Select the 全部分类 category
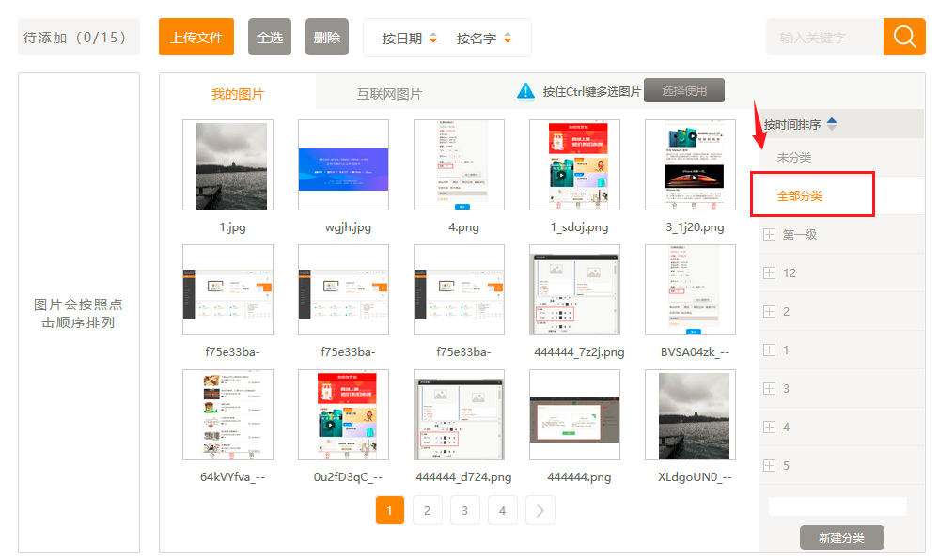 800,196
